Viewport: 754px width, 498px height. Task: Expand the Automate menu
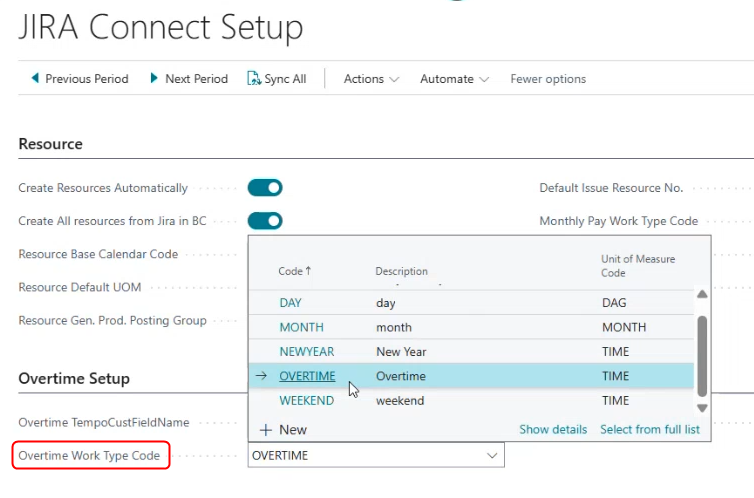click(x=454, y=79)
